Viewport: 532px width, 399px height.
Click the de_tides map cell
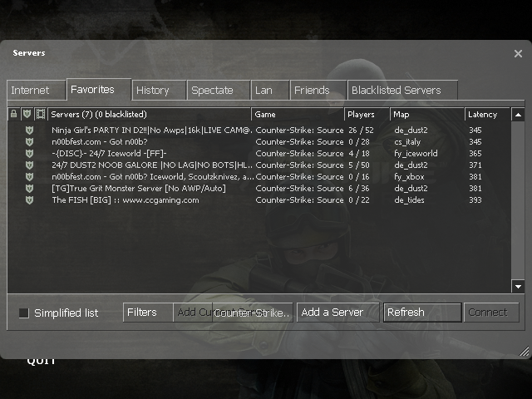409,199
